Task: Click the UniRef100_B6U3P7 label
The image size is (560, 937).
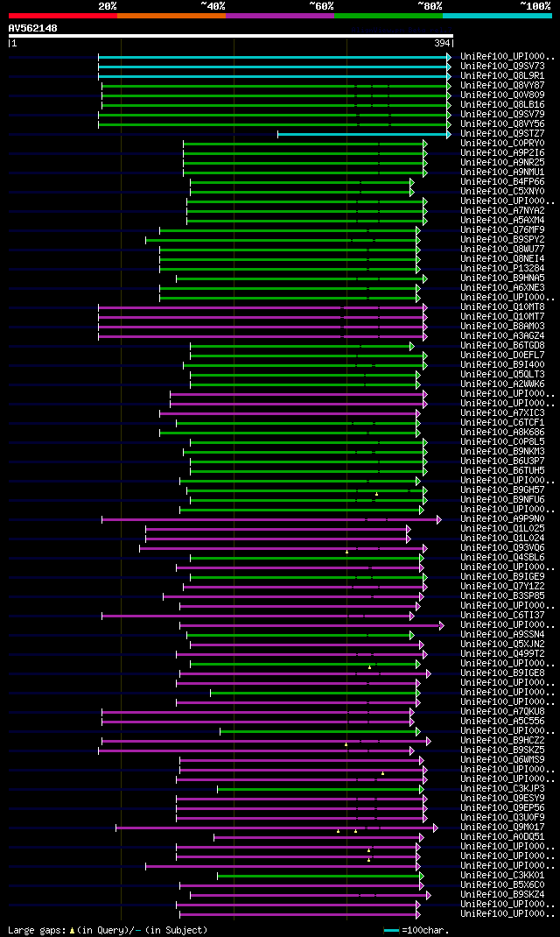Action: coord(502,461)
